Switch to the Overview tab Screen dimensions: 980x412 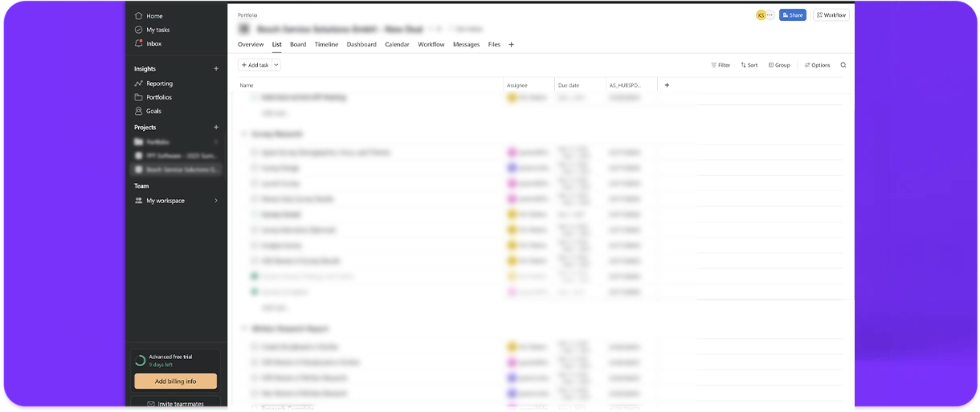(251, 45)
